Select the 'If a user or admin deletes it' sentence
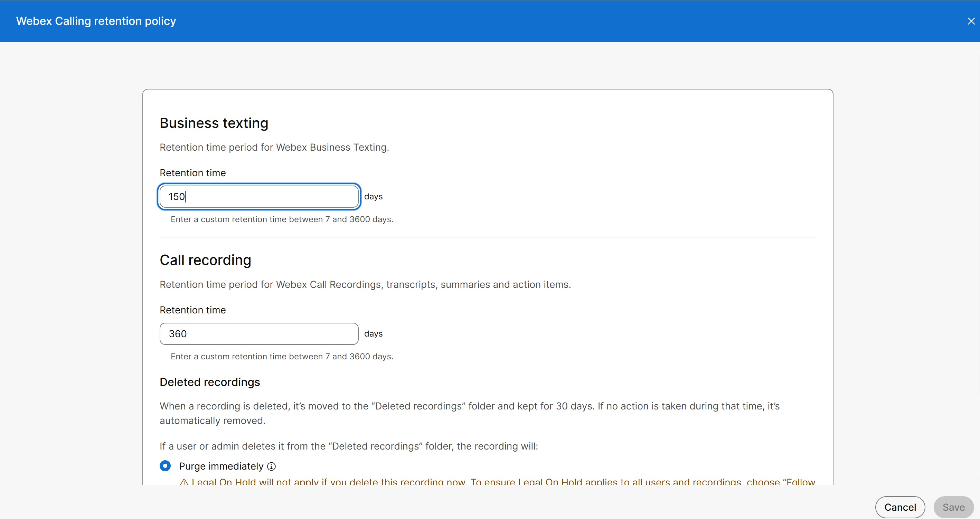The height and width of the screenshot is (519, 980). pyautogui.click(x=349, y=446)
